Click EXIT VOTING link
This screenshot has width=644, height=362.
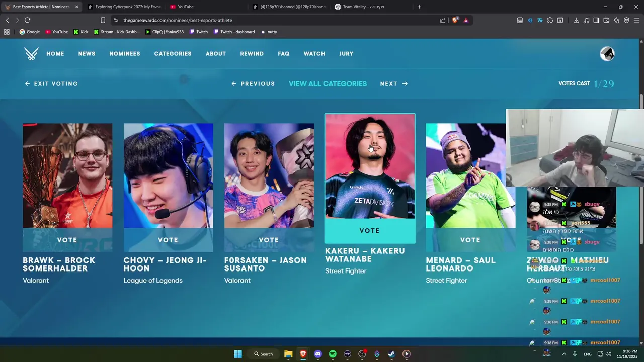click(x=51, y=84)
